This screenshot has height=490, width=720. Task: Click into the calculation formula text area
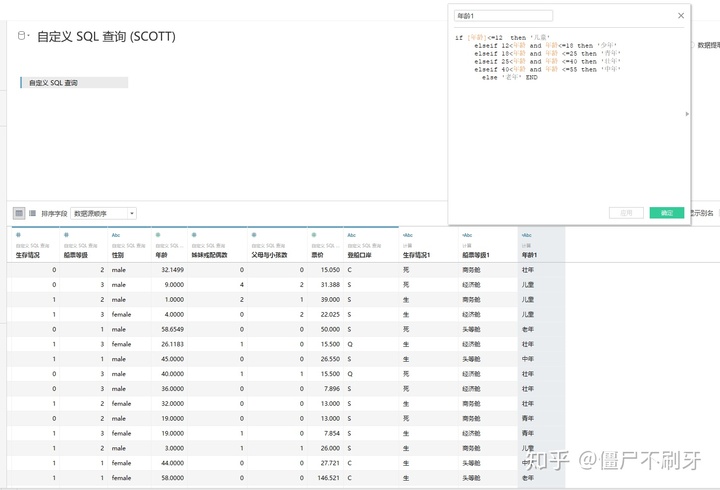point(567,115)
